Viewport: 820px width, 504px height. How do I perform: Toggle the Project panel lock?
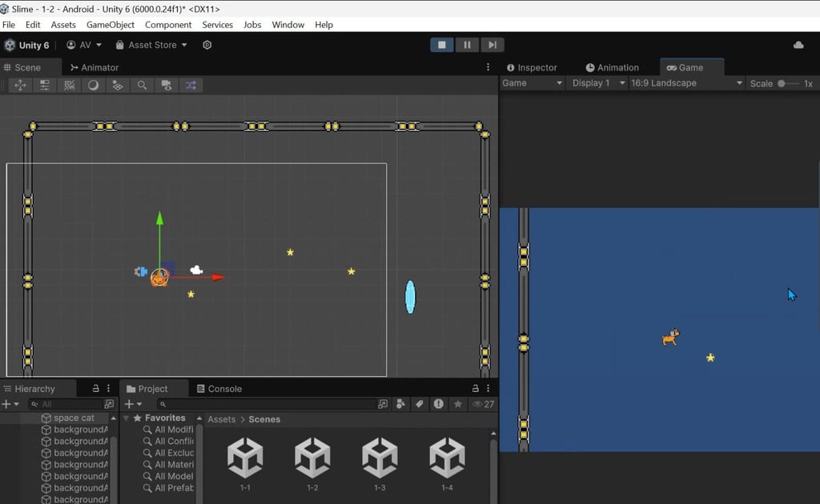pyautogui.click(x=476, y=389)
